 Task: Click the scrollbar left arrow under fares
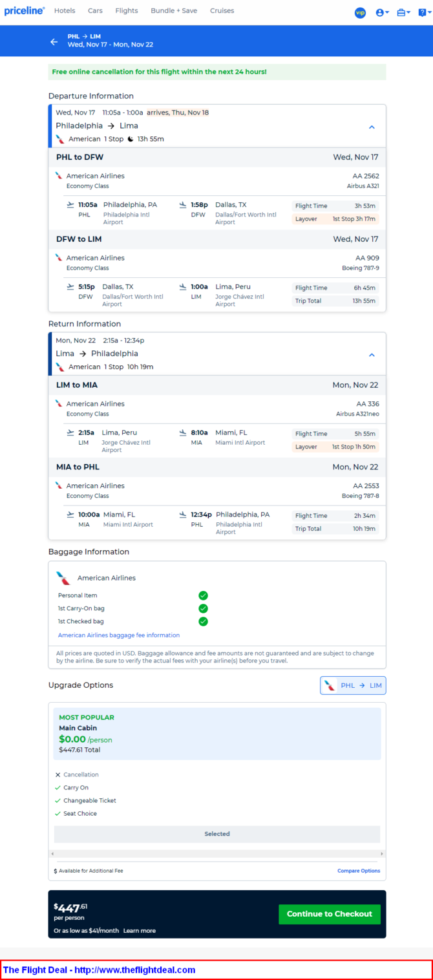(x=52, y=854)
